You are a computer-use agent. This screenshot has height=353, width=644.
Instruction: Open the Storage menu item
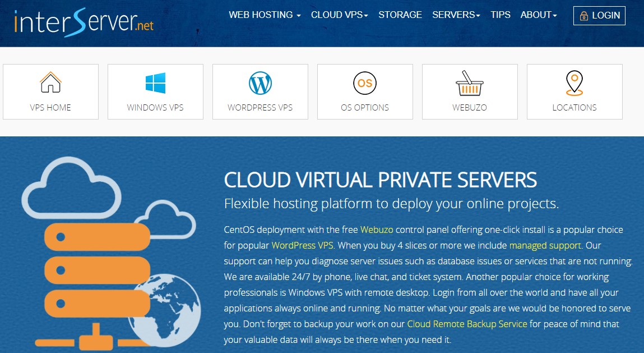pyautogui.click(x=400, y=15)
